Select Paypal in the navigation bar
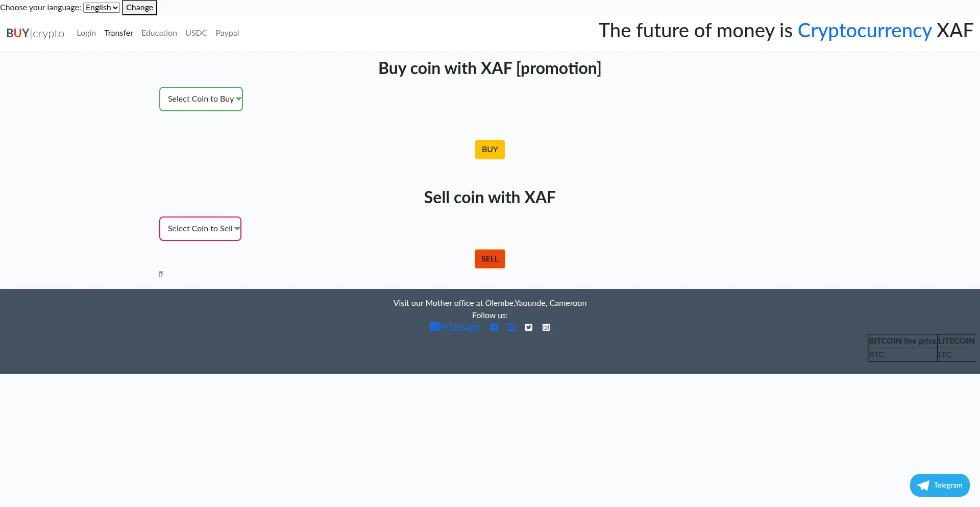 pyautogui.click(x=227, y=33)
